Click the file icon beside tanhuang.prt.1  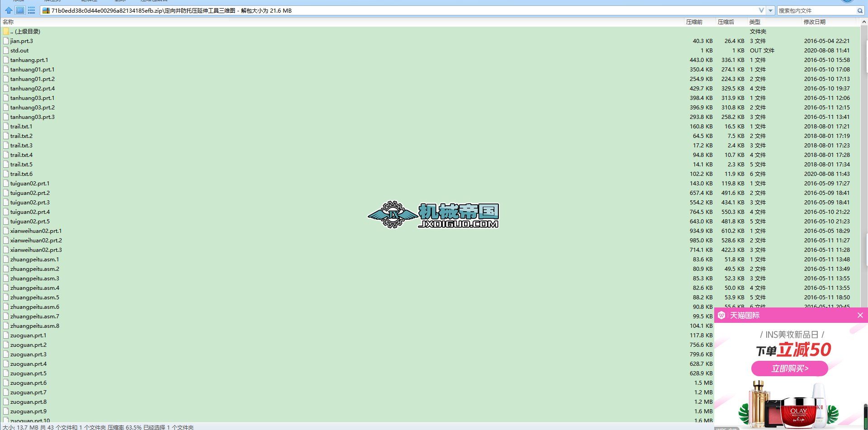[x=6, y=60]
